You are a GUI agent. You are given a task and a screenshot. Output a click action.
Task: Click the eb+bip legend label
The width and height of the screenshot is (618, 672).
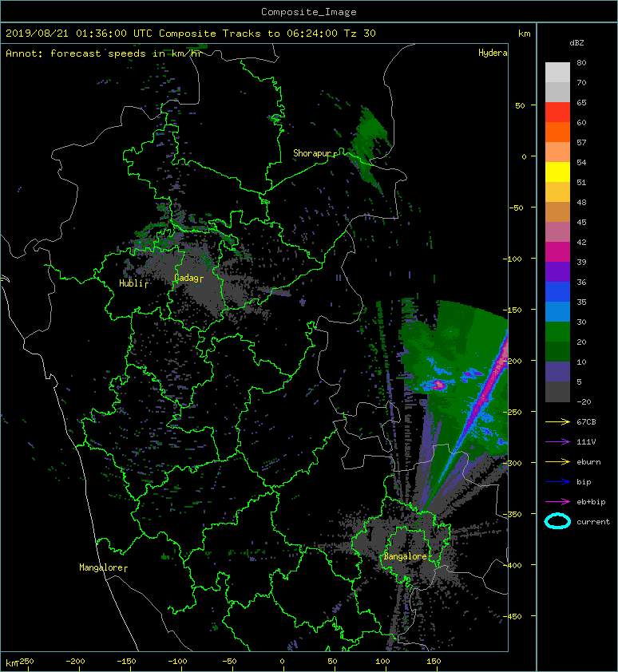coord(591,502)
